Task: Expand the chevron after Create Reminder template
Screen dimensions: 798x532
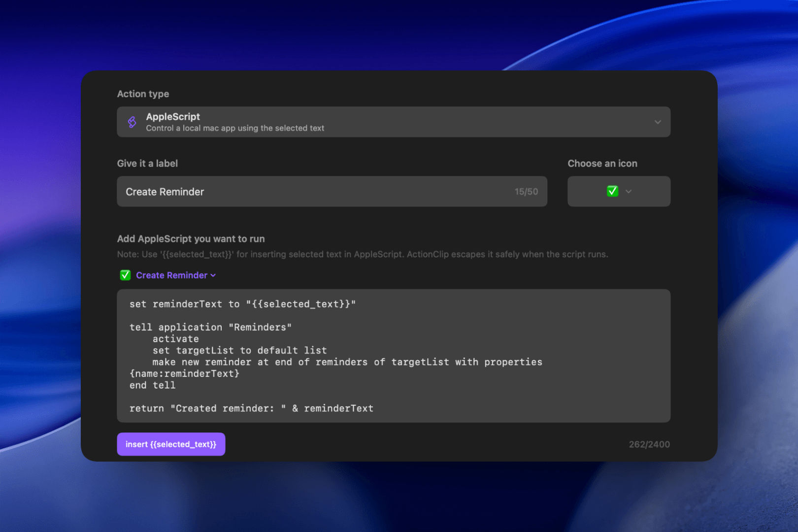Action: [213, 276]
